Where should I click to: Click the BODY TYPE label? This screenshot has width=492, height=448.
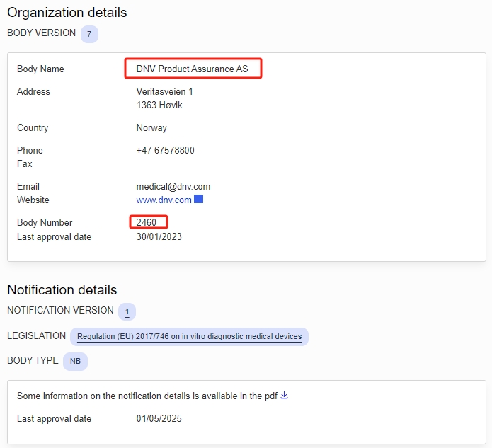point(33,360)
